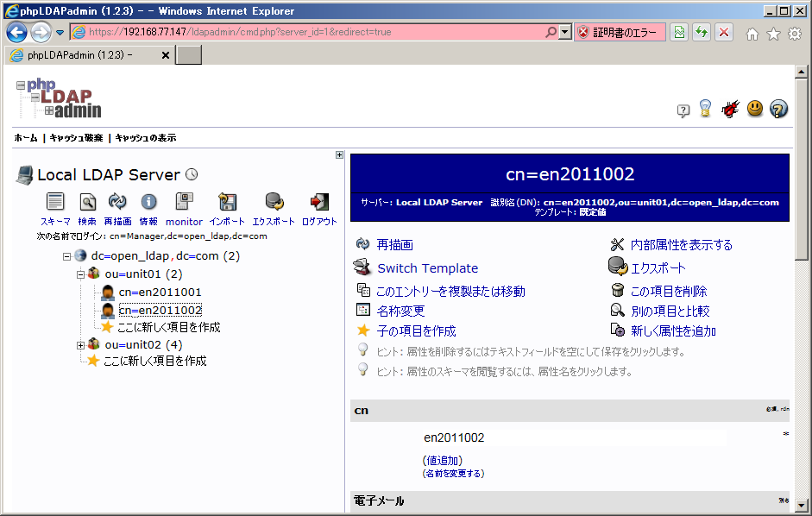Open address bar dropdown arrow
The height and width of the screenshot is (516, 812).
[x=565, y=32]
